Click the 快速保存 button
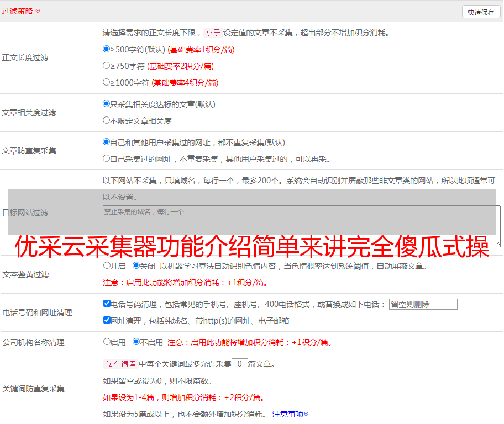 (x=481, y=12)
